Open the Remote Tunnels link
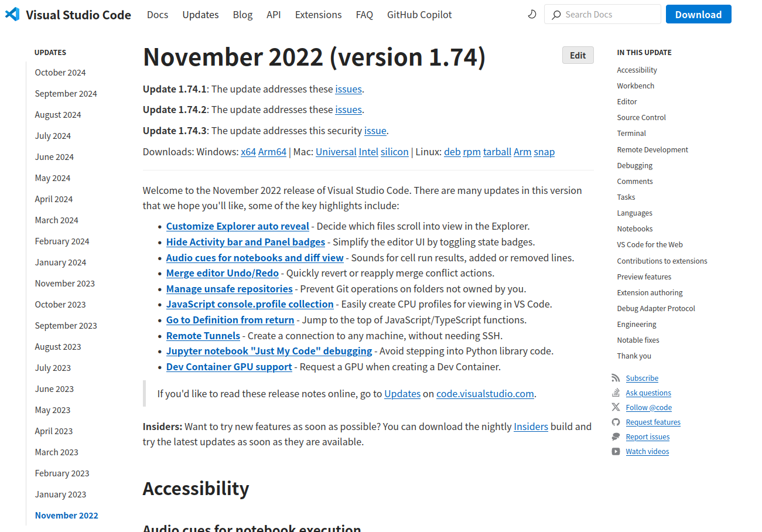Image resolution: width=762 pixels, height=532 pixels. point(203,336)
